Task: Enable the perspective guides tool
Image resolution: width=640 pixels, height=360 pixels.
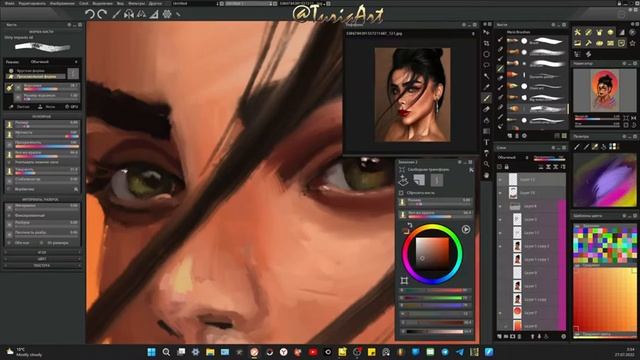Action: pyautogui.click(x=141, y=14)
